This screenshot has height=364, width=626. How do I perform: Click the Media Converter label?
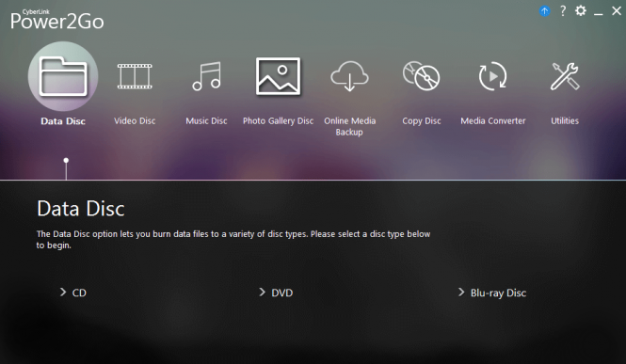[x=493, y=120]
